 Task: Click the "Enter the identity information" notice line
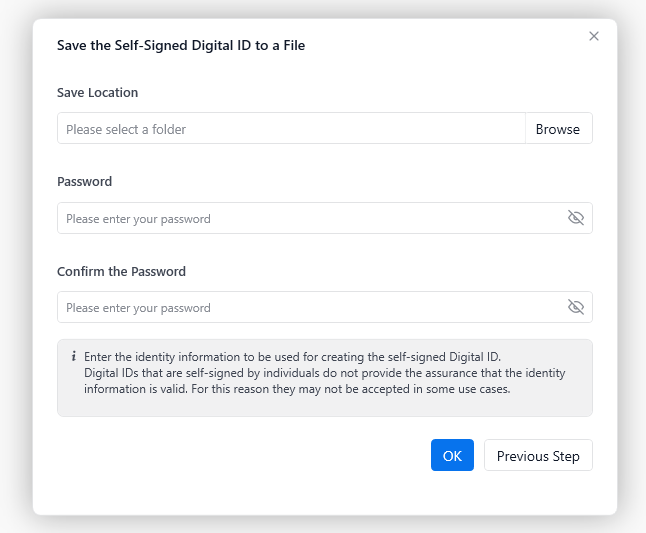pos(292,357)
